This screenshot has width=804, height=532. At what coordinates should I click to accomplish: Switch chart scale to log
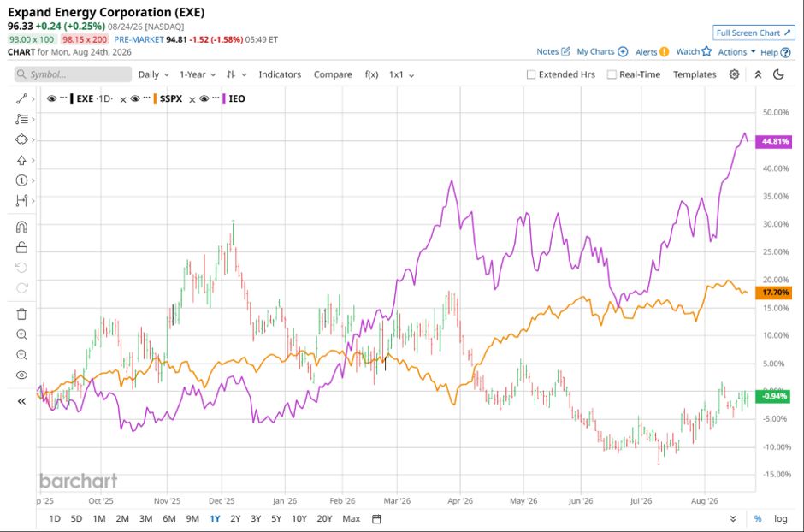[780, 518]
